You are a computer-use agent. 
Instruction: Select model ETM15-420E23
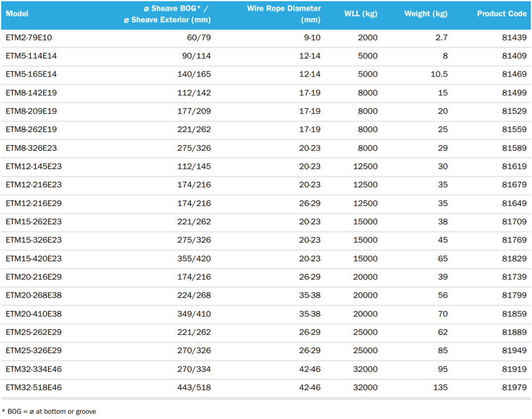coord(34,259)
